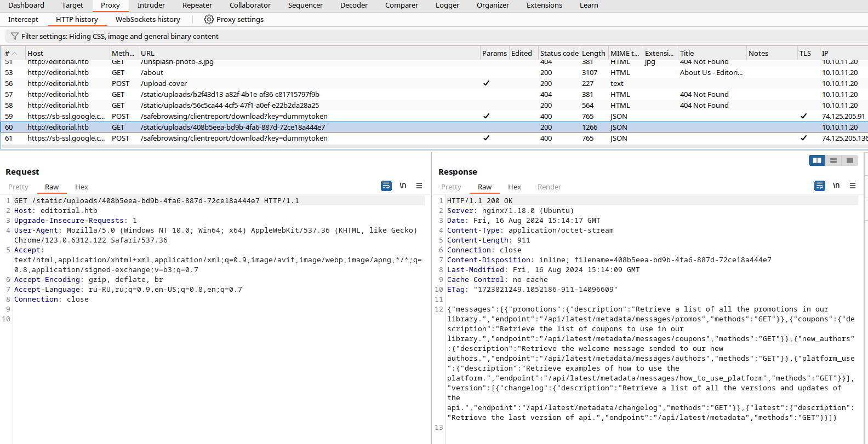This screenshot has width=868, height=444.
Task: Select the side-by-side layout view
Action: click(x=817, y=160)
